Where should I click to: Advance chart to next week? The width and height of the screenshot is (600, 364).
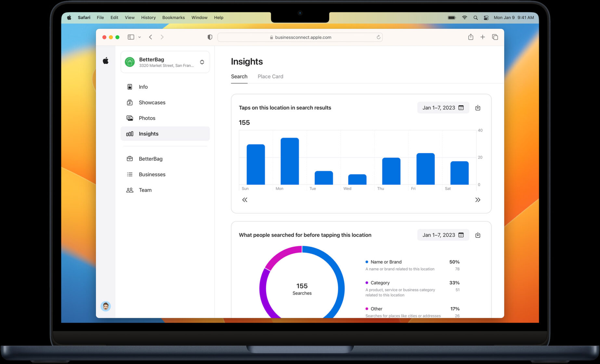[x=478, y=200]
